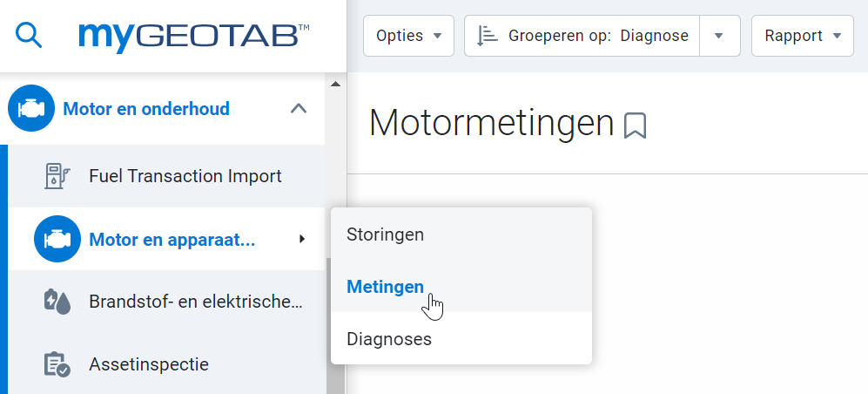868x394 pixels.
Task: Open Fuel Transaction Import
Action: [185, 176]
